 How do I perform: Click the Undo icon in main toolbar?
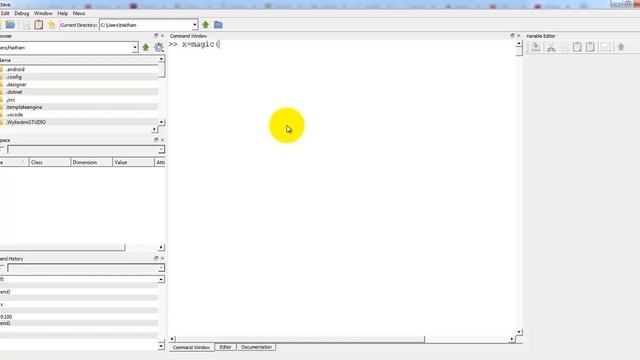(x=51, y=25)
